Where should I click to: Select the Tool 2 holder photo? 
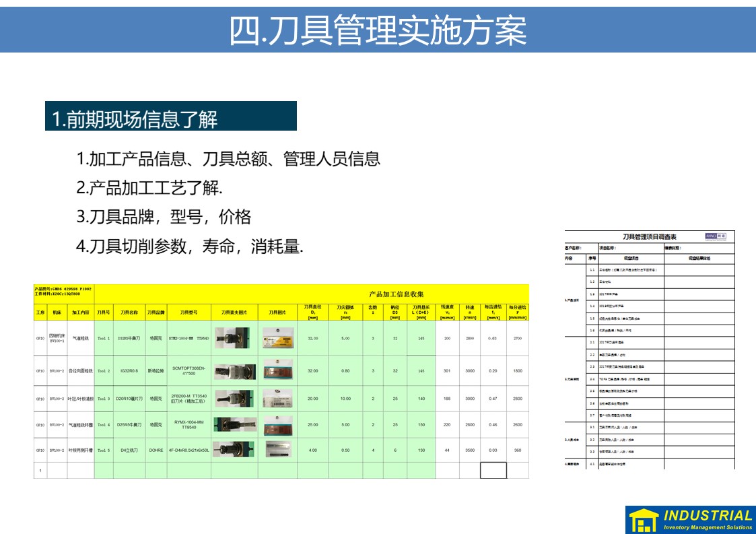(x=234, y=371)
